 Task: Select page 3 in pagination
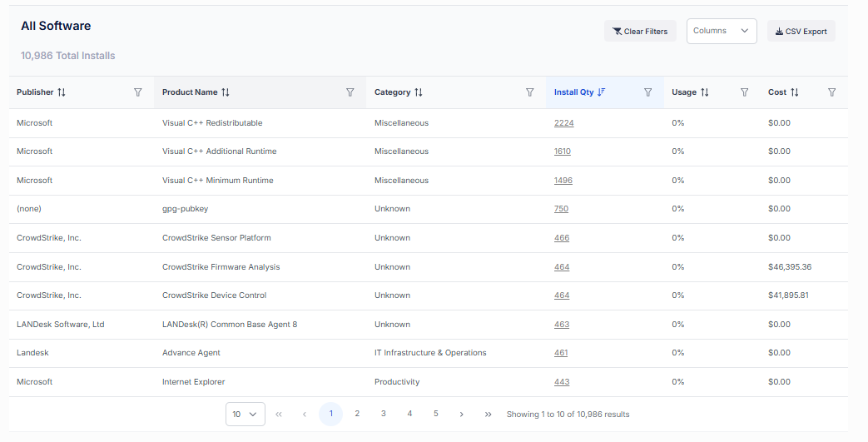tap(383, 414)
